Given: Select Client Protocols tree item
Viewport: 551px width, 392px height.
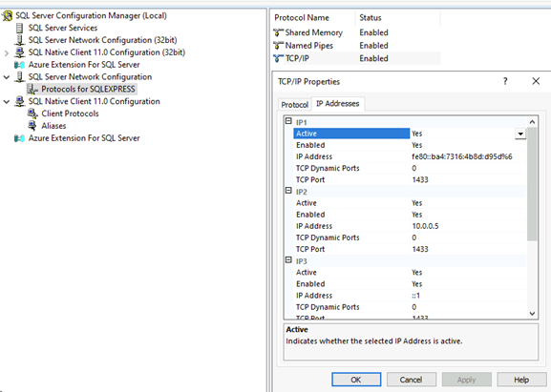Looking at the screenshot, I should [x=70, y=113].
